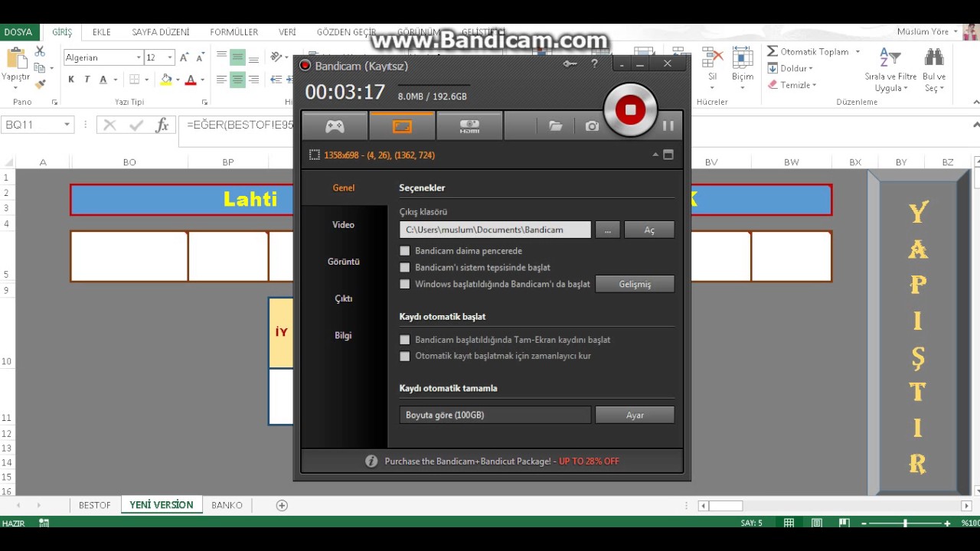The height and width of the screenshot is (551, 980).
Task: Collapse Bandicam panel with small up arrow
Action: click(x=655, y=155)
